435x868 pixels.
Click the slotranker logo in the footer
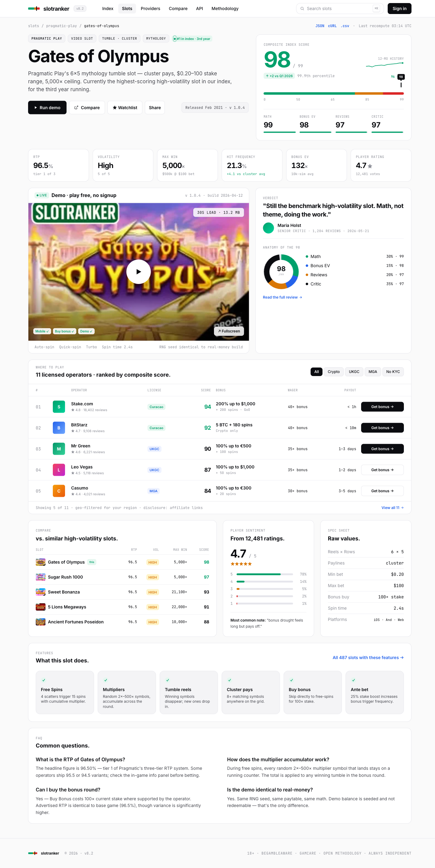(x=43, y=853)
